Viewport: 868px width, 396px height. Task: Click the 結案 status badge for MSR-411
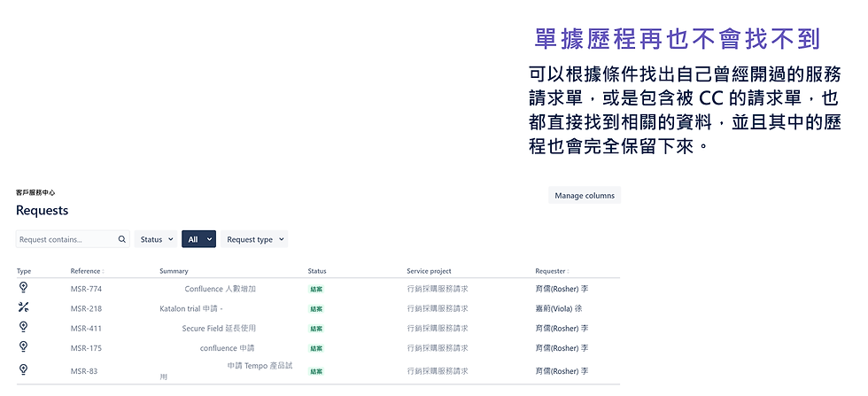point(316,329)
